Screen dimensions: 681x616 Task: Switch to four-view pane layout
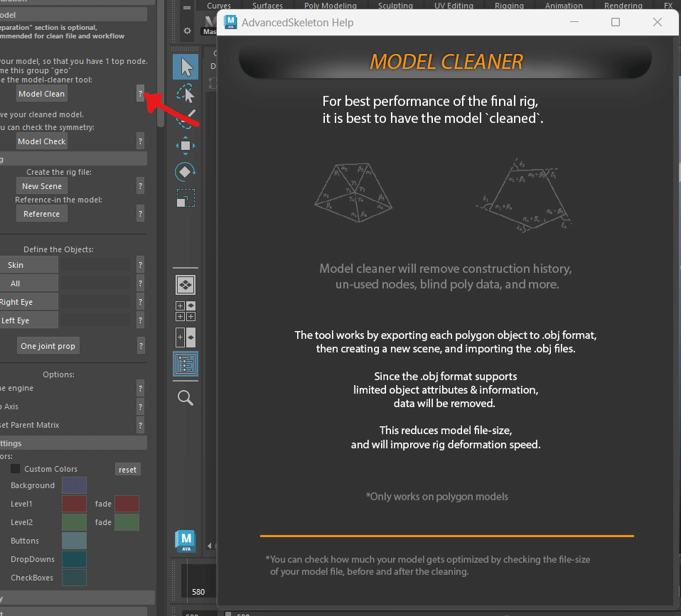click(186, 311)
